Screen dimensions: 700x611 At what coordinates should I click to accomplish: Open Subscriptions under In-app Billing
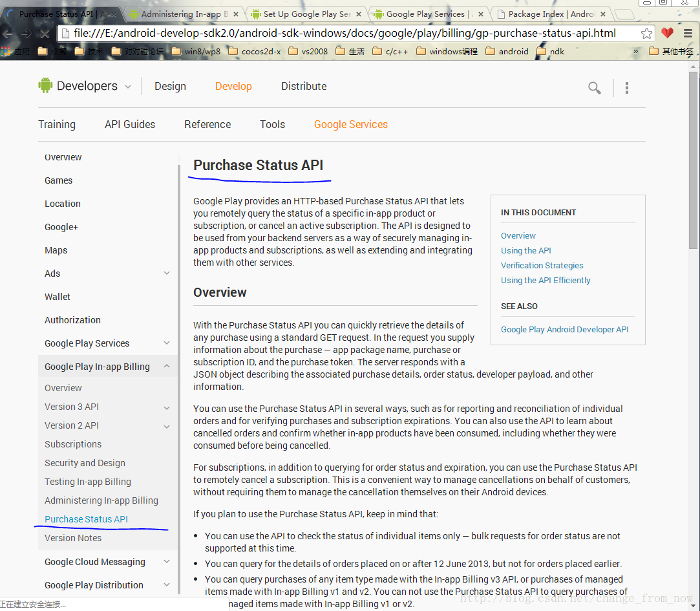pyautogui.click(x=73, y=444)
